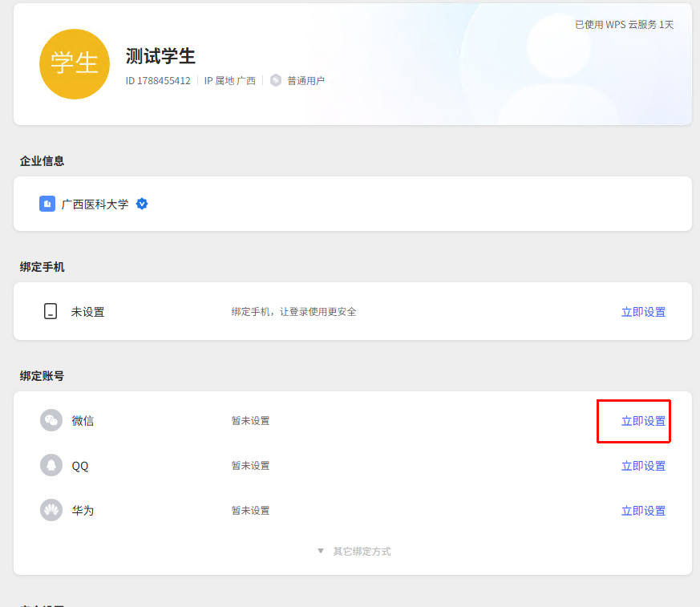This screenshot has width=700, height=607.
Task: Click the yellow 学生 profile avatar
Action: click(x=74, y=64)
